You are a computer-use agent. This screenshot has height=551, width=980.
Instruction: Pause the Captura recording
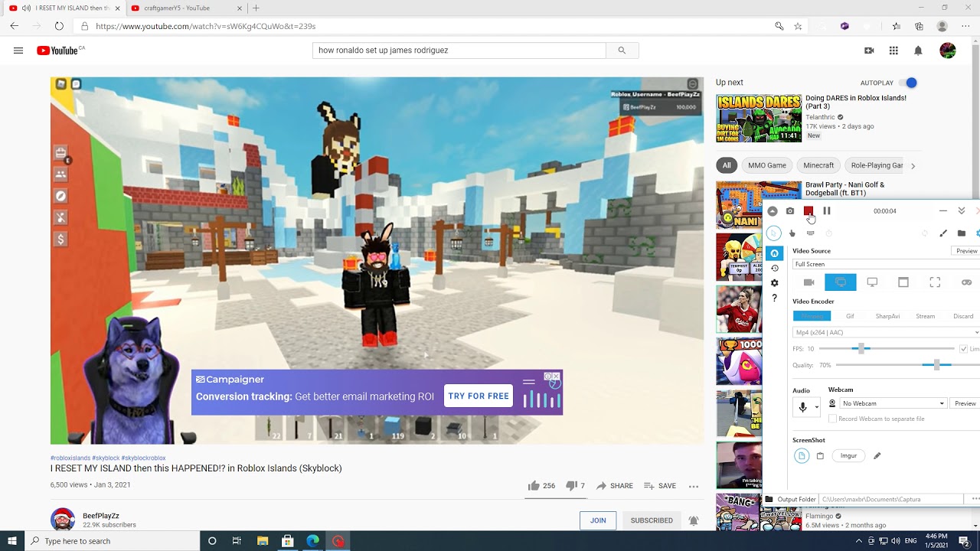(827, 210)
